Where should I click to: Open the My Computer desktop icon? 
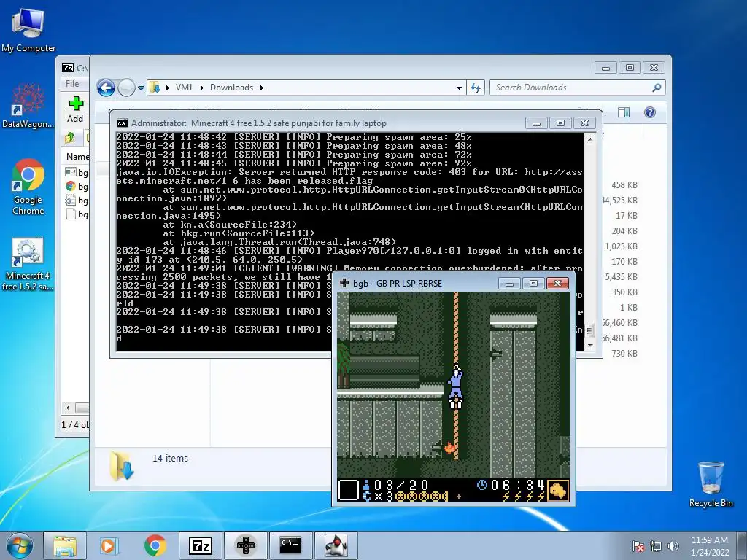28,31
